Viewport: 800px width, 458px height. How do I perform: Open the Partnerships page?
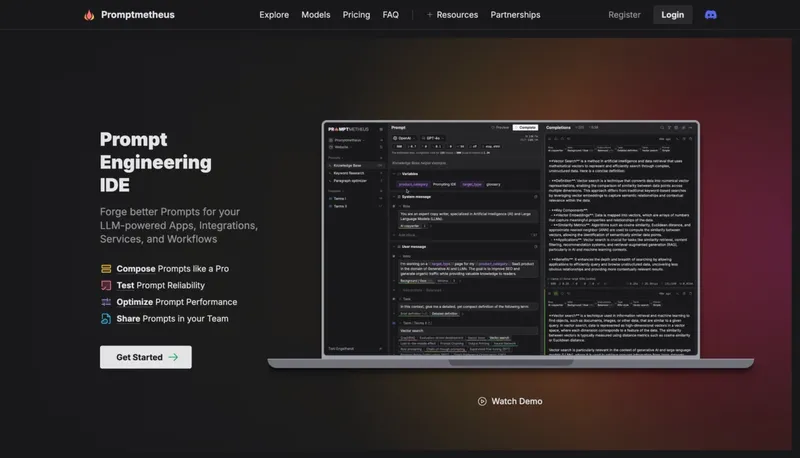point(515,15)
